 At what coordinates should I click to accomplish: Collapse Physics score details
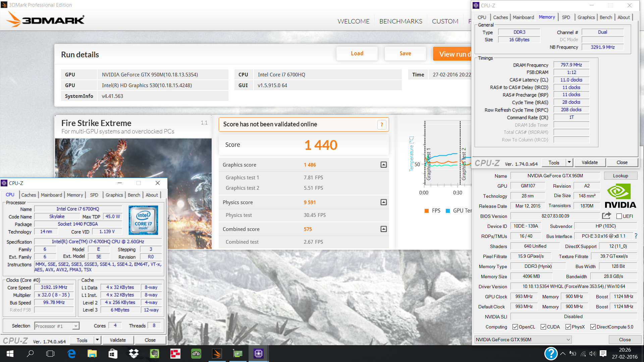tap(384, 202)
